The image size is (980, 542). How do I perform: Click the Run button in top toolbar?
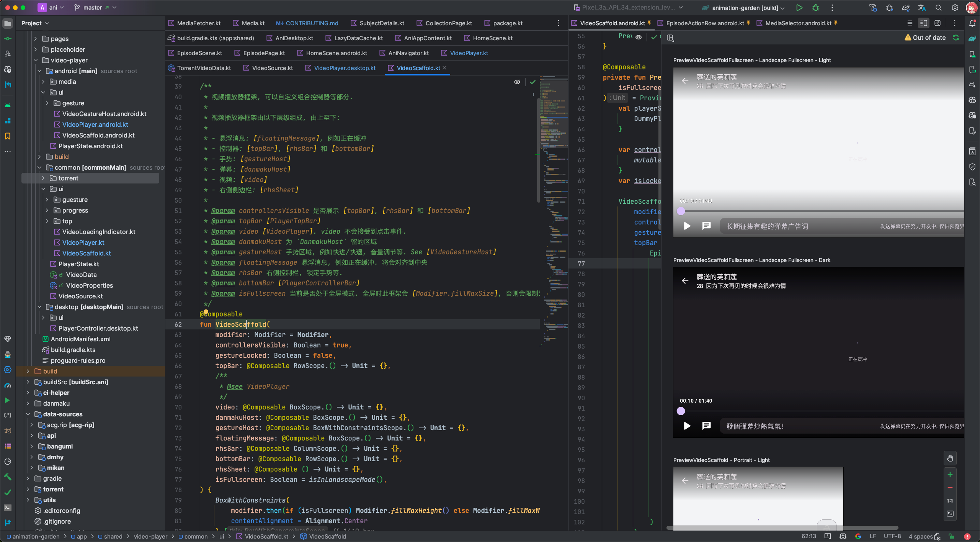pos(799,8)
